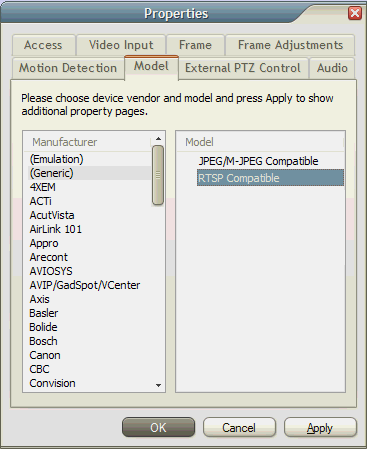Go to the Motion Detection tab
The width and height of the screenshot is (367, 449).
coord(68,68)
